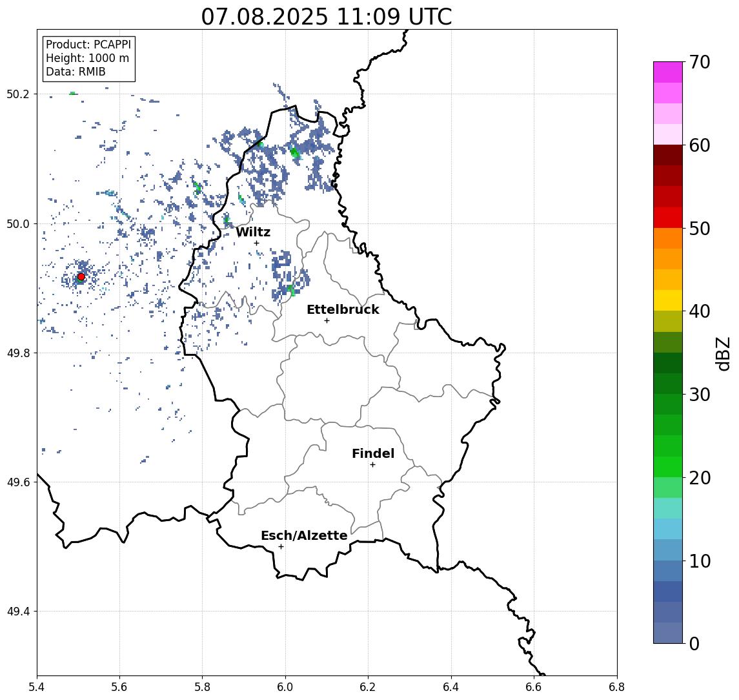Click the plus marker below Findel

pyautogui.click(x=372, y=465)
